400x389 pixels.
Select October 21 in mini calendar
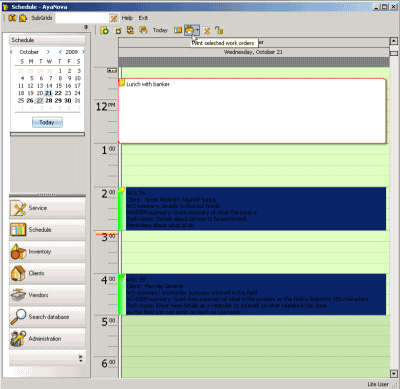point(49,93)
